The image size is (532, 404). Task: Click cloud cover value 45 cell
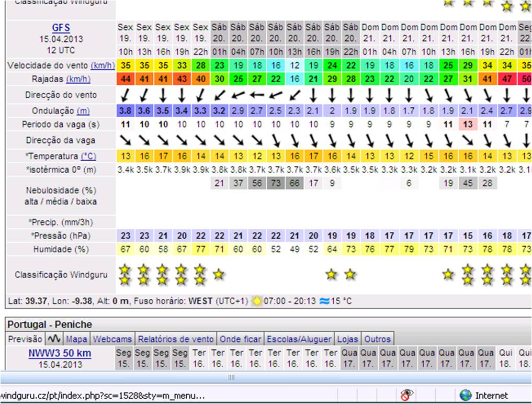tap(468, 183)
